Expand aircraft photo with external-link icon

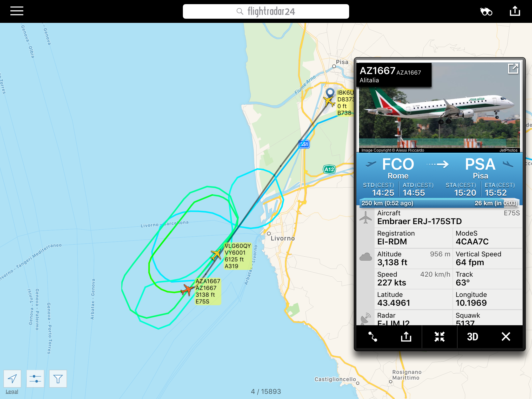(513, 69)
